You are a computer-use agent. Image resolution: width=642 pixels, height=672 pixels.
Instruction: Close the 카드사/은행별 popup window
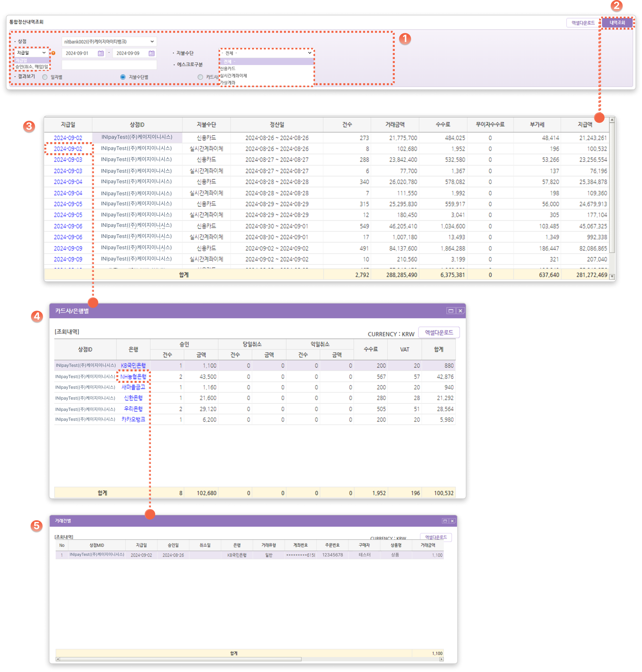pos(460,311)
